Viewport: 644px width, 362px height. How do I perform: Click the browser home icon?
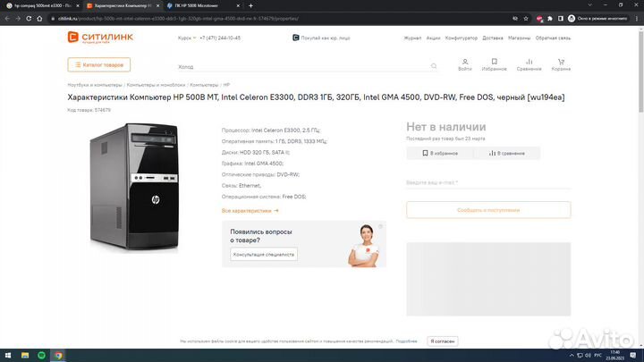39,19
